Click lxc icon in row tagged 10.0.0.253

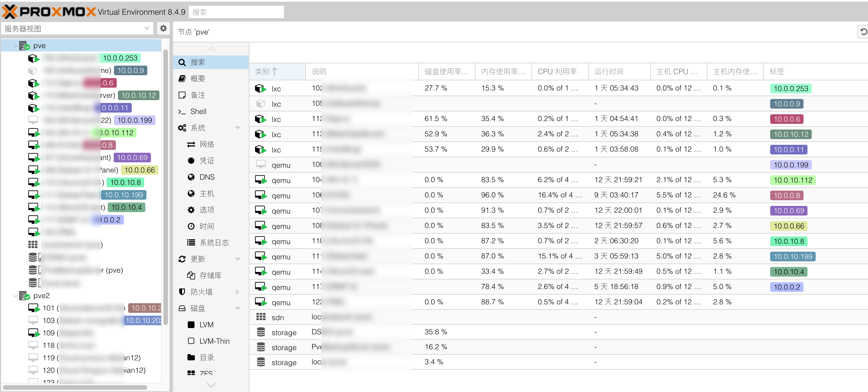click(260, 89)
